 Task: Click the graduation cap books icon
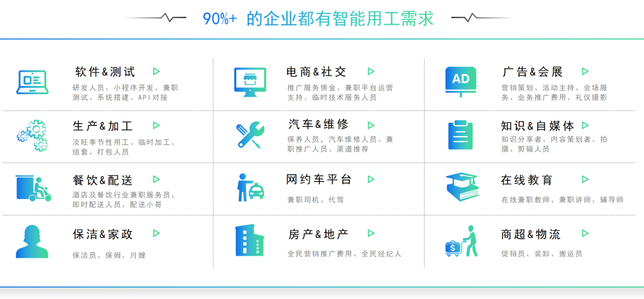point(462,187)
